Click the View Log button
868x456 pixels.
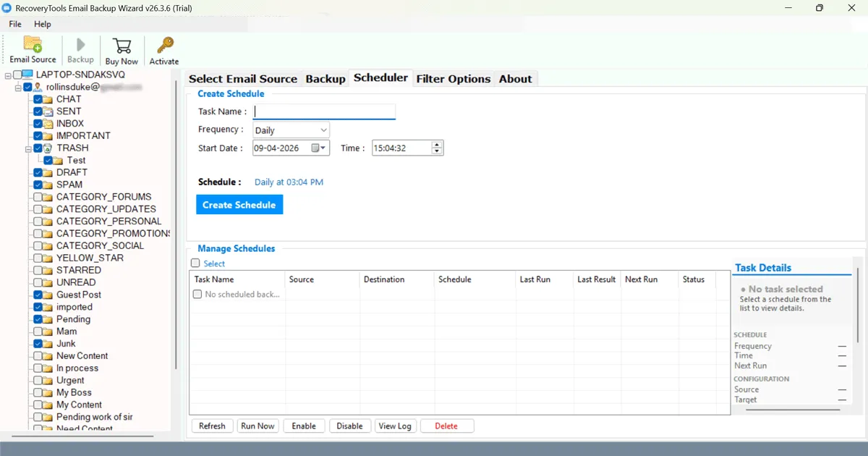click(395, 426)
